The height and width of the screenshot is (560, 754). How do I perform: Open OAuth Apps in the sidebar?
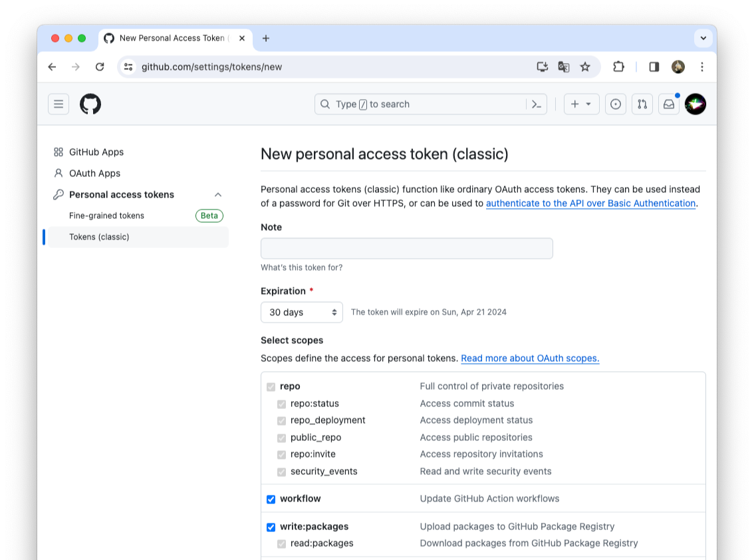coord(94,173)
